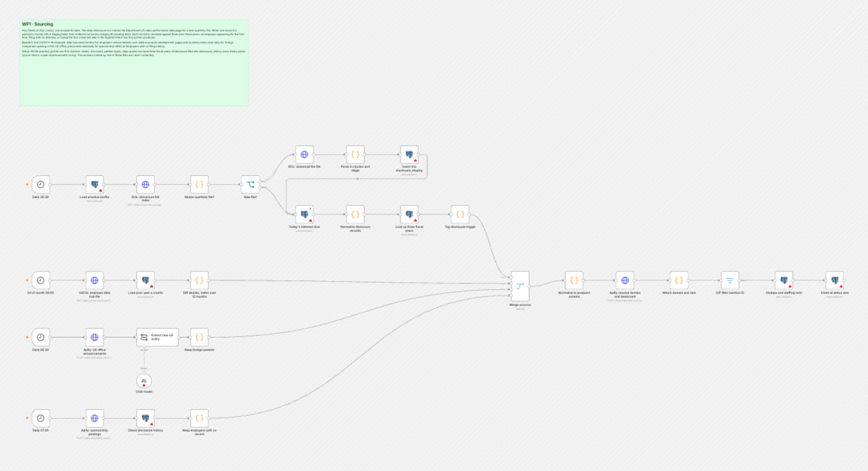Open the 'Load practice profile' Postgres node
Screen dimensions: 868x471
point(95,184)
